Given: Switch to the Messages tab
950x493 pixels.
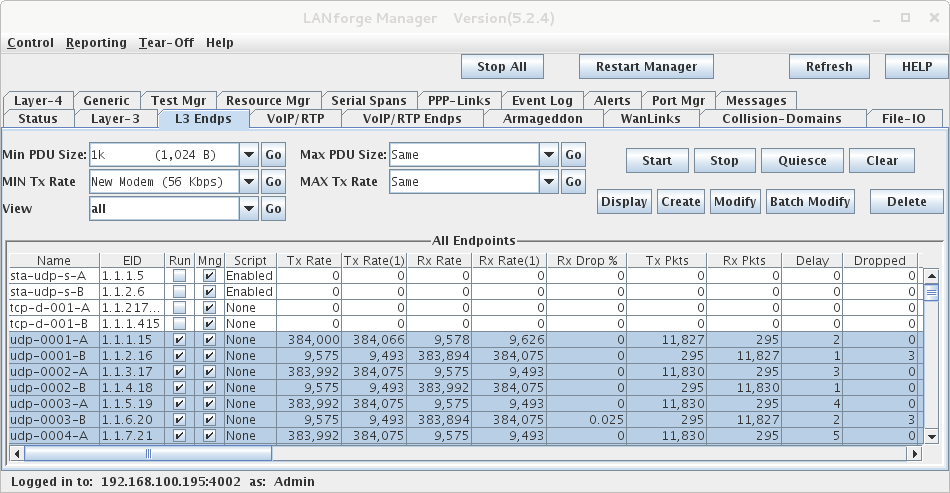Looking at the screenshot, I should tap(756, 101).
